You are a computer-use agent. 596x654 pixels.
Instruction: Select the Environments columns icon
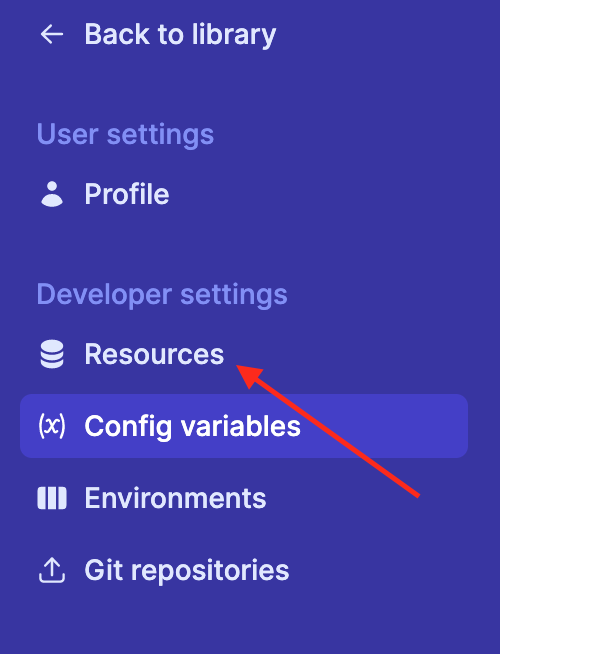pyautogui.click(x=52, y=498)
